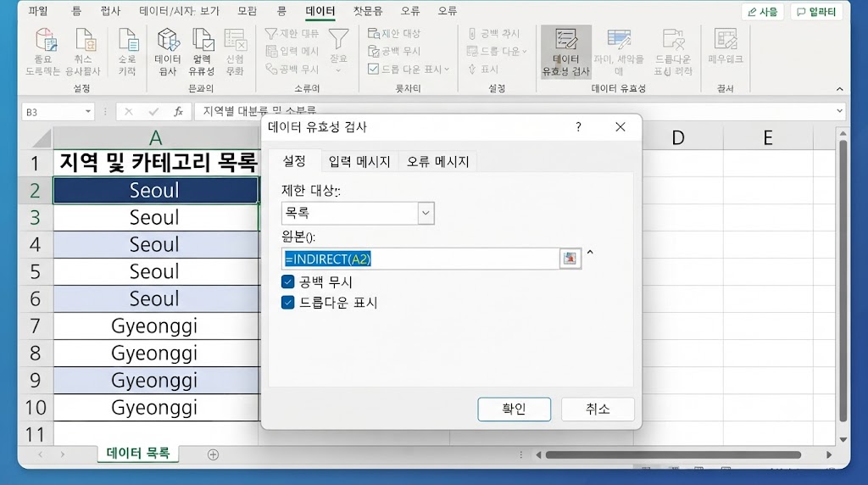Toggle the 공백 무시 checkbox in the dialog
The width and height of the screenshot is (868, 485).
click(288, 282)
